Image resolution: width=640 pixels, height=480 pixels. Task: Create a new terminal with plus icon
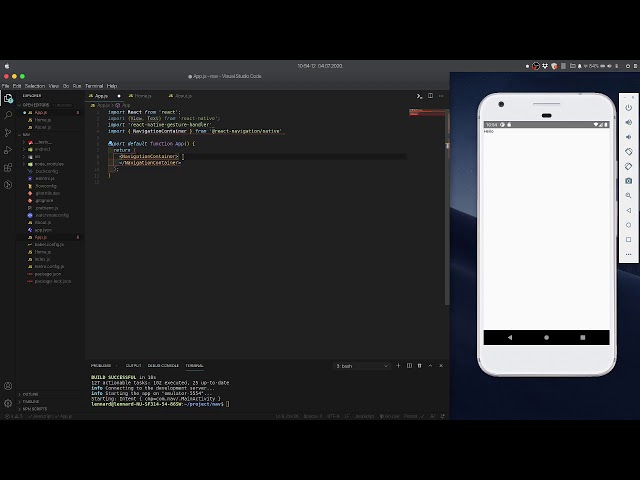398,366
